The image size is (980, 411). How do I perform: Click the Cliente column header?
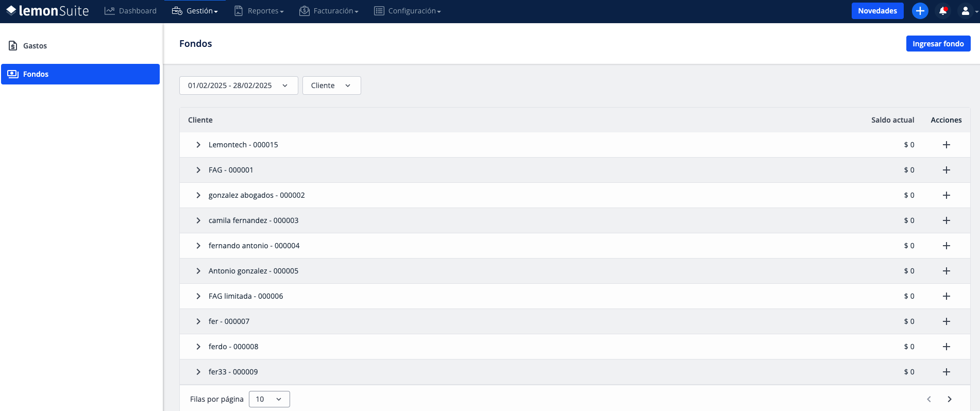coord(200,120)
